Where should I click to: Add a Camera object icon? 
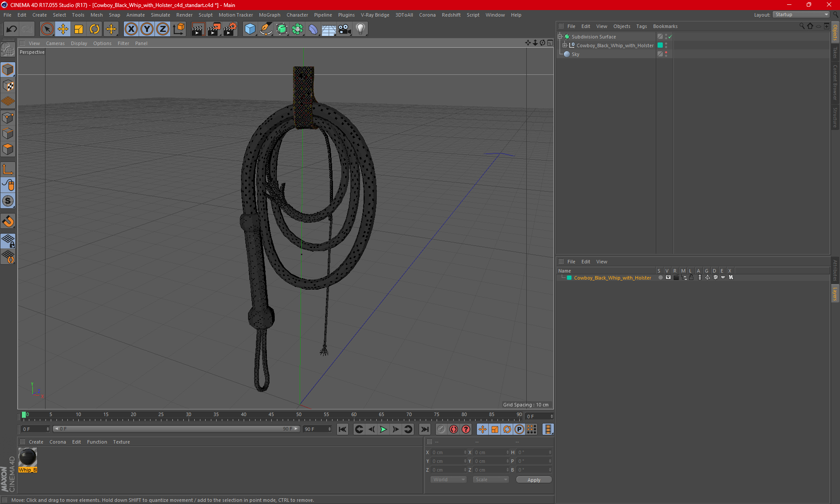point(345,29)
